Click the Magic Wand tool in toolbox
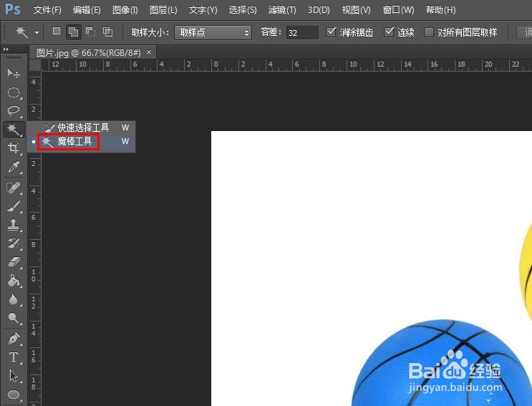The image size is (532, 406). [14, 129]
